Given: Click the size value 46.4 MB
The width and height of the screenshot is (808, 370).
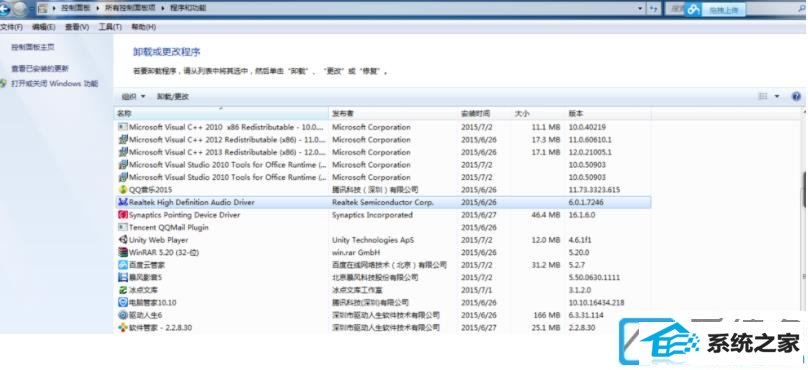Looking at the screenshot, I should pos(545,215).
